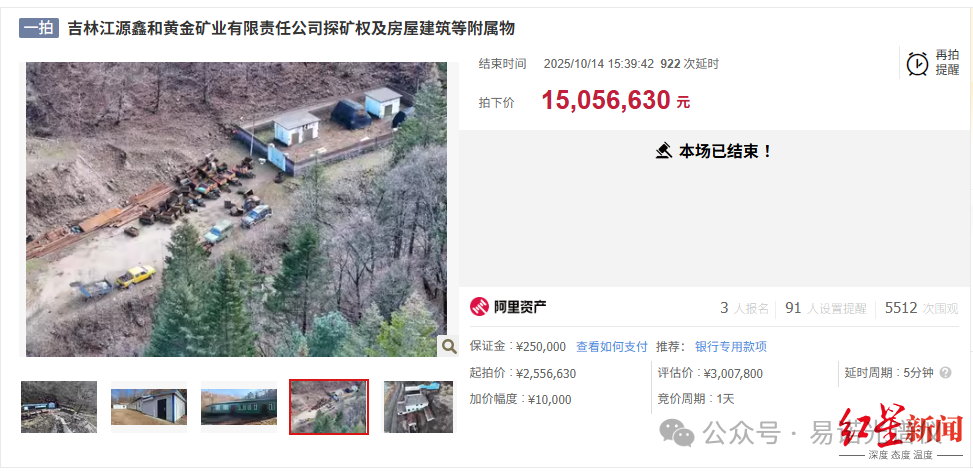Click the 5512 次围观 view count
The width and height of the screenshot is (973, 471).
click(921, 308)
